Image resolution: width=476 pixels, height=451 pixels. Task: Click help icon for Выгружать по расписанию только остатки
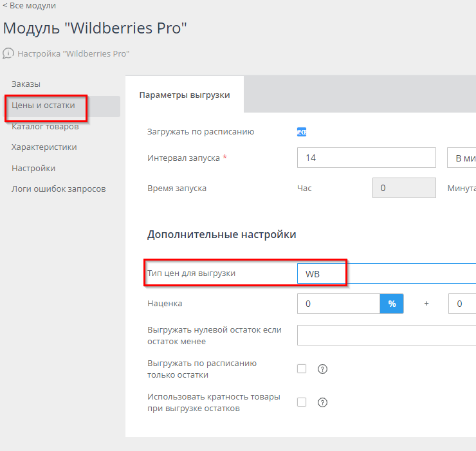point(323,369)
